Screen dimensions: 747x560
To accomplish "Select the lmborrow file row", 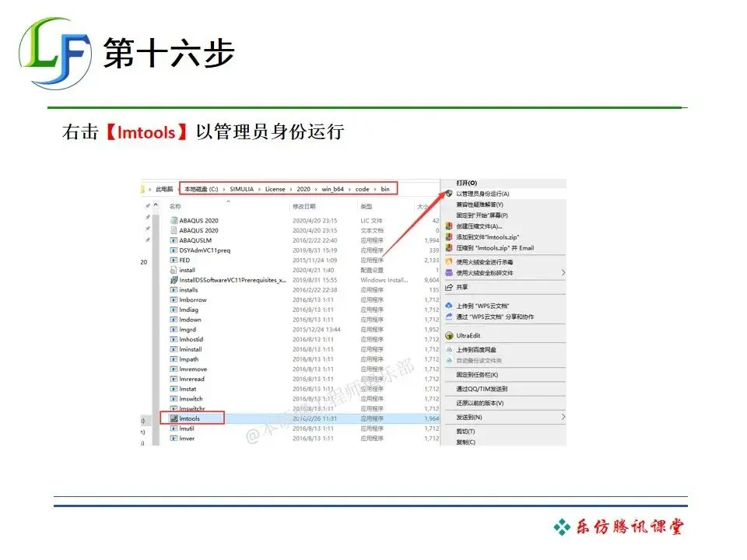I will pos(304,300).
